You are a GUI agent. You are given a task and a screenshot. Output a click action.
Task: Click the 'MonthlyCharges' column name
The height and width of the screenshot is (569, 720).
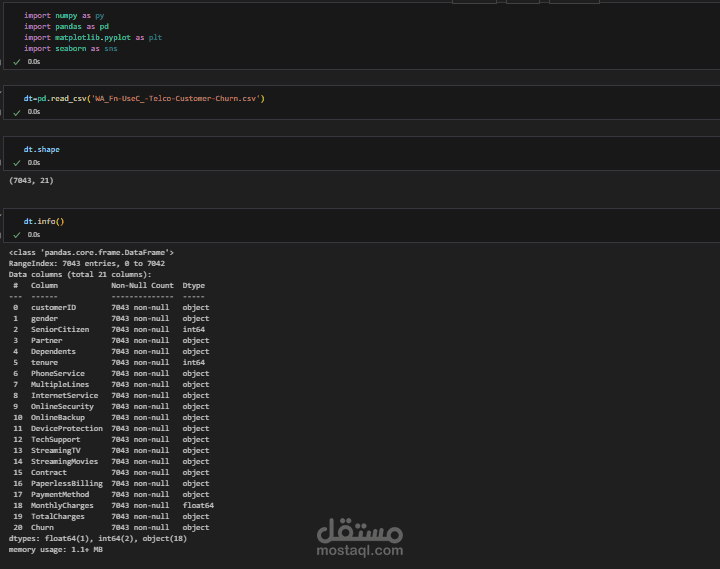pos(62,506)
